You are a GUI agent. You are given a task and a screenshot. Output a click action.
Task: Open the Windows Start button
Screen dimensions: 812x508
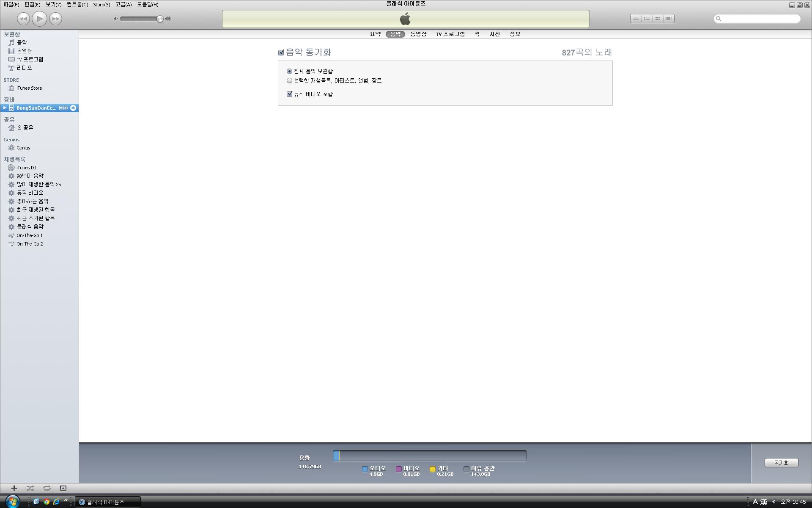tap(12, 502)
